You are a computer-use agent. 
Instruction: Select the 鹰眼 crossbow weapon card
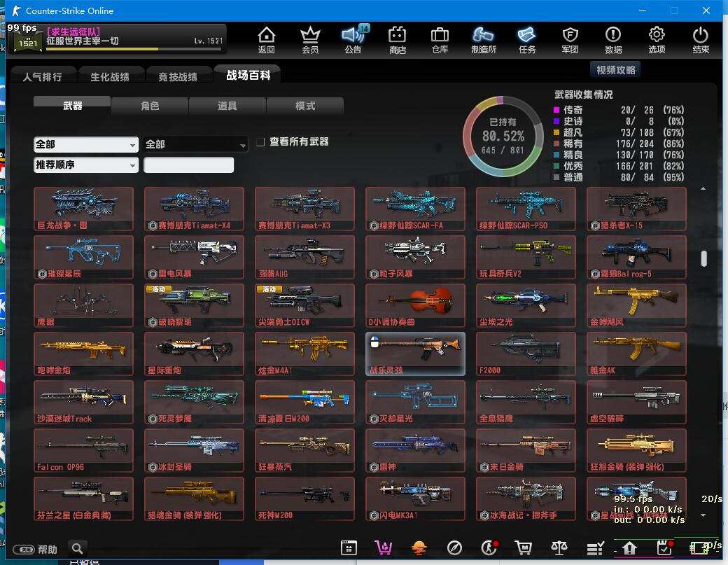(x=83, y=305)
